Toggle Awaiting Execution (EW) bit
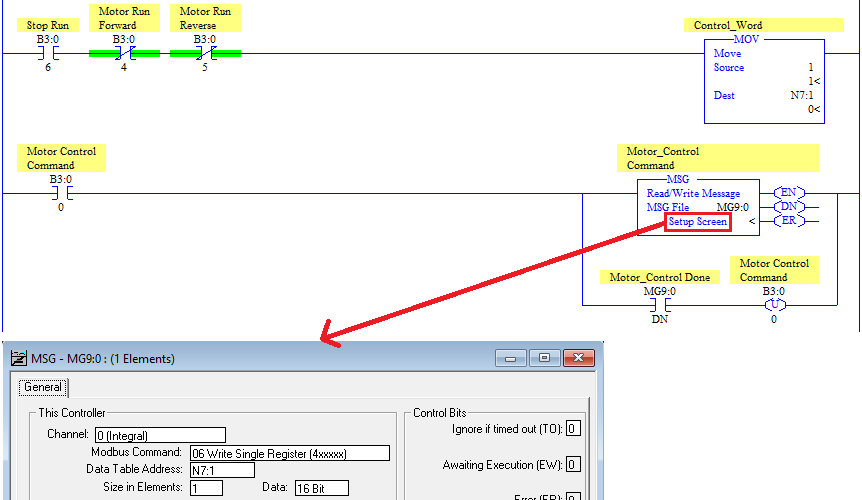This screenshot has width=862, height=500. tap(573, 465)
